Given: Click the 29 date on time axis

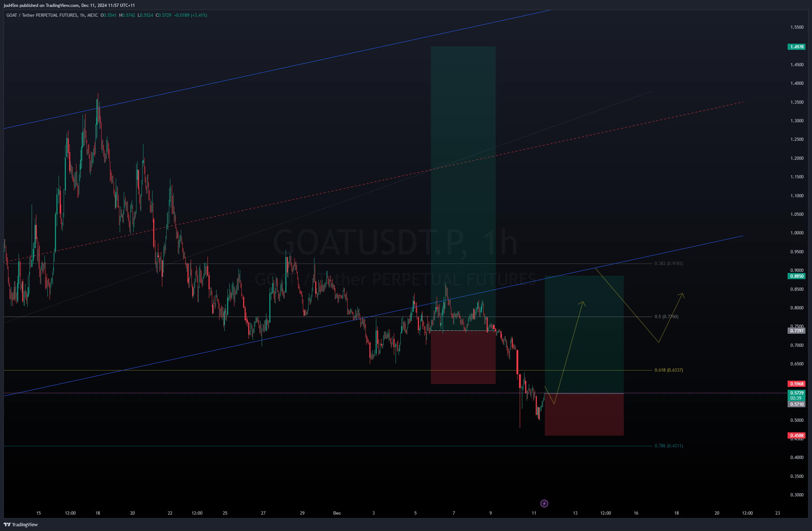Looking at the screenshot, I should pos(302,513).
